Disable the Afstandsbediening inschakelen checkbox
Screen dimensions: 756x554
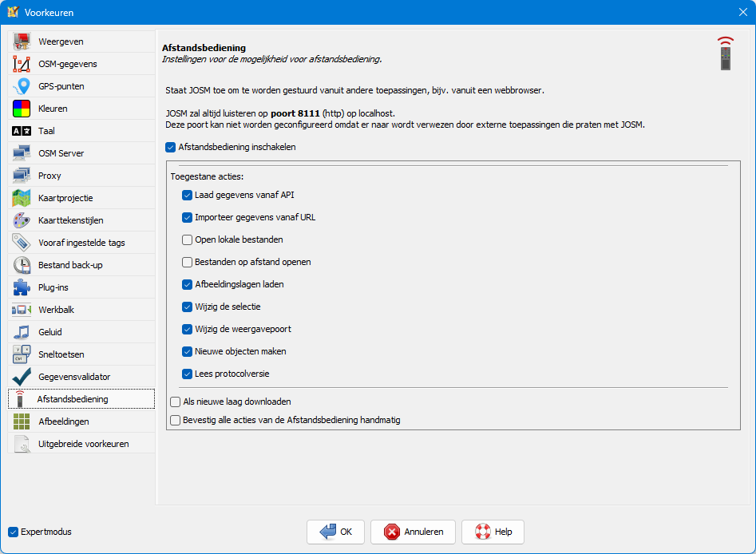[171, 147]
